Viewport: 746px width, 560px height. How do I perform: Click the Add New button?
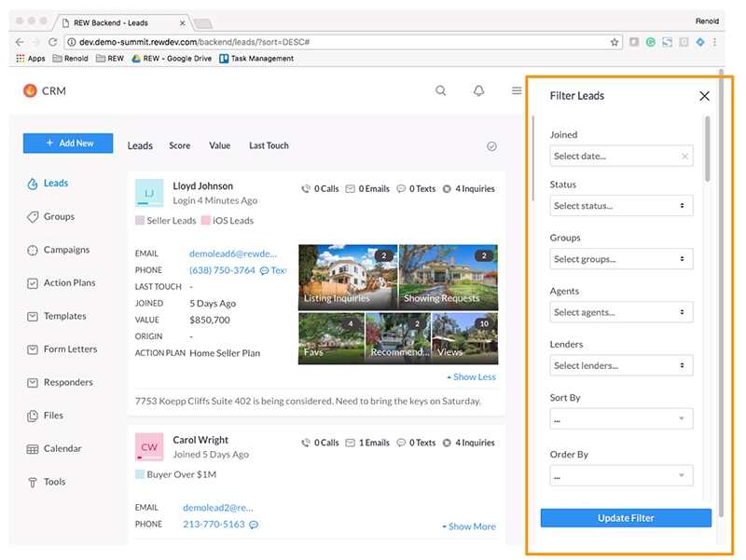coord(68,143)
